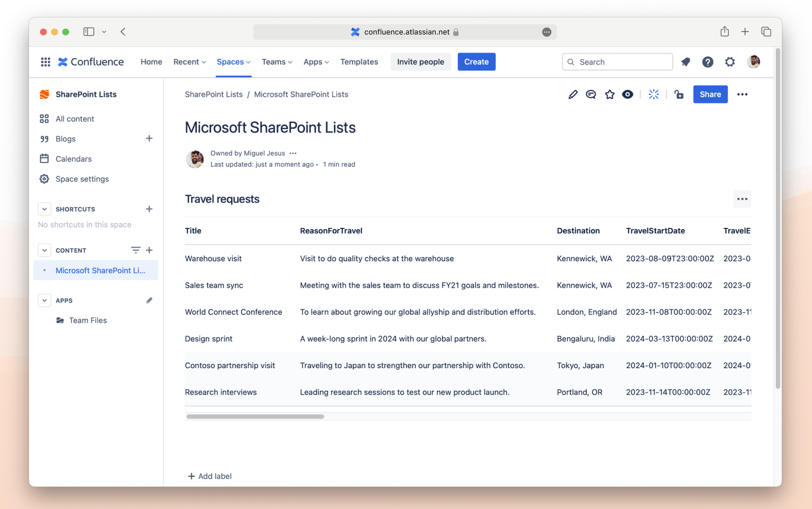This screenshot has height=509, width=812.
Task: Add a new blog with plus icon
Action: click(149, 139)
